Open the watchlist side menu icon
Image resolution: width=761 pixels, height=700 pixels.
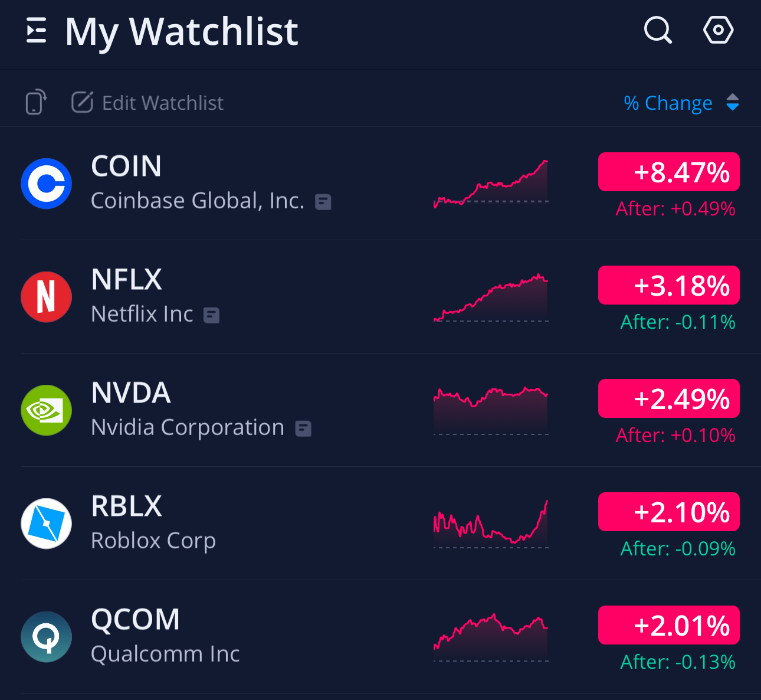[x=37, y=31]
